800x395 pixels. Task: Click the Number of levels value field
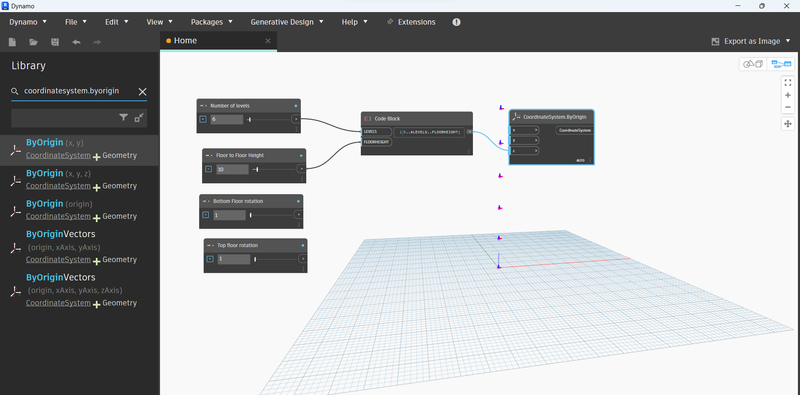(227, 119)
